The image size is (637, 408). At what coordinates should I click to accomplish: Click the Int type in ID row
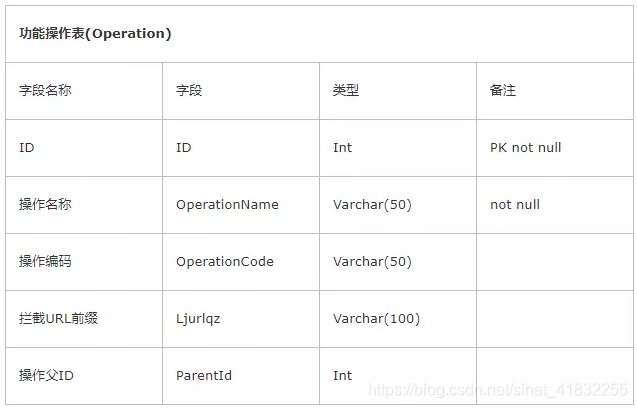tap(342, 148)
